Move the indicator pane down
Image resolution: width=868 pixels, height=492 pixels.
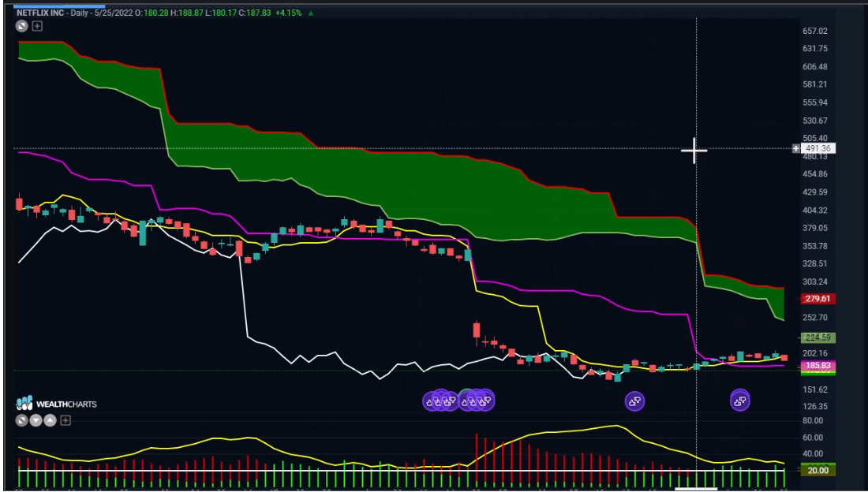(36, 420)
